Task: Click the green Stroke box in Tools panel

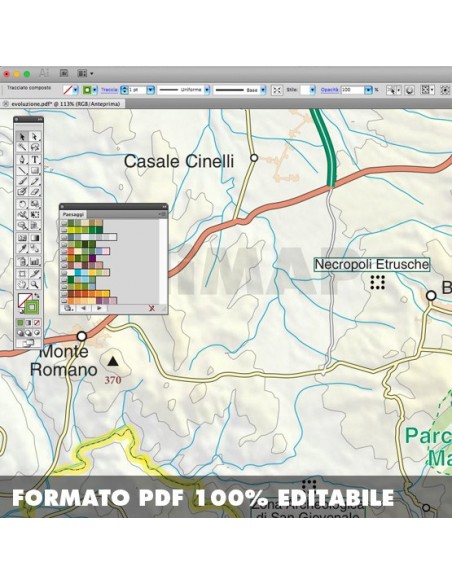Action: tap(32, 308)
